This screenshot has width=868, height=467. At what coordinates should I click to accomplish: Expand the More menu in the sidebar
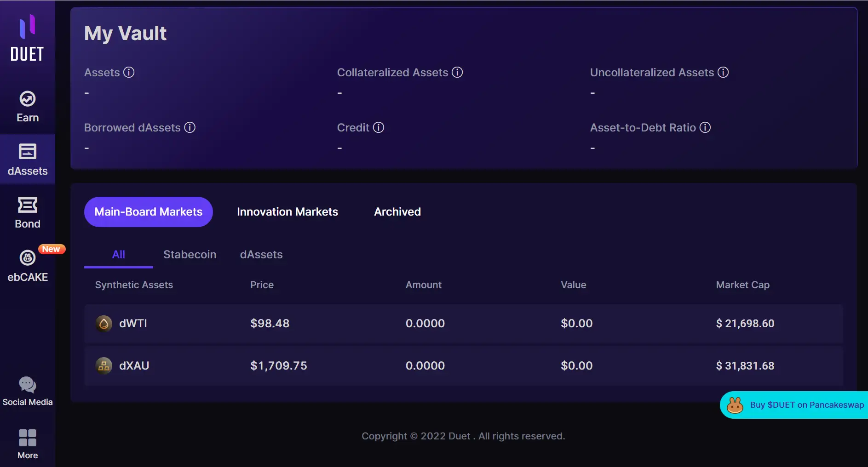click(x=28, y=444)
